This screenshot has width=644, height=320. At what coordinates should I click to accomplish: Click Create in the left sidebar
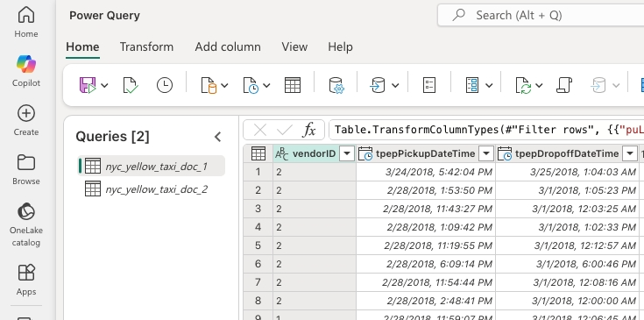pyautogui.click(x=26, y=120)
